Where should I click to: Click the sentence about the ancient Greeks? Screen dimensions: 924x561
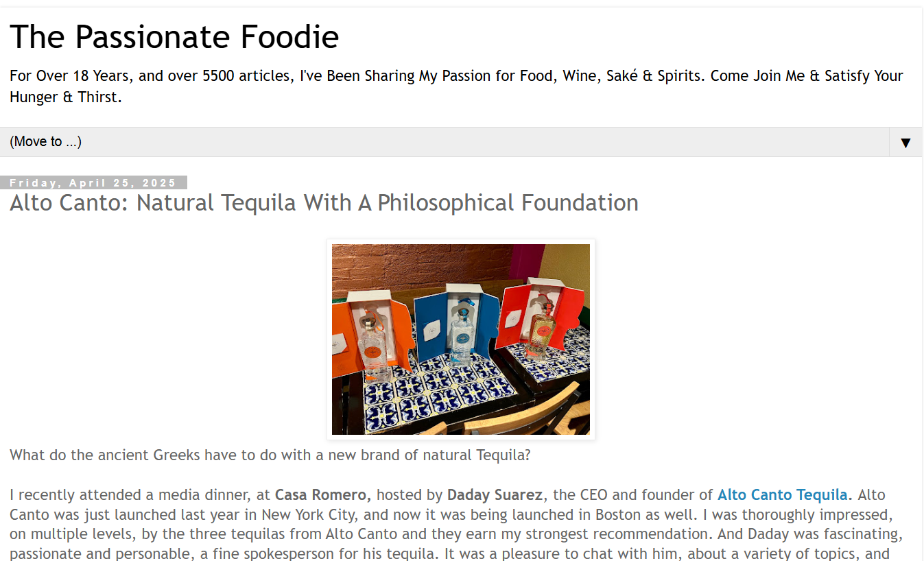270,455
